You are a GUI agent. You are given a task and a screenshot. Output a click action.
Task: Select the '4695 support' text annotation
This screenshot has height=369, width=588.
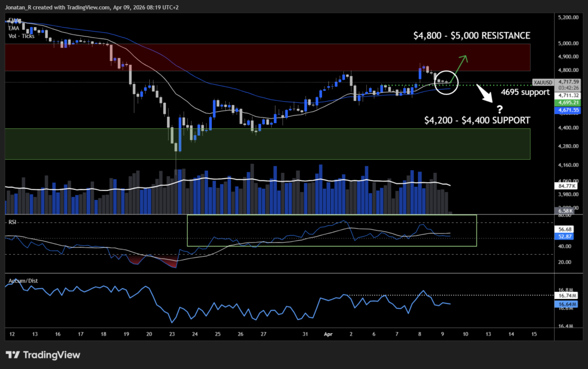(x=525, y=91)
